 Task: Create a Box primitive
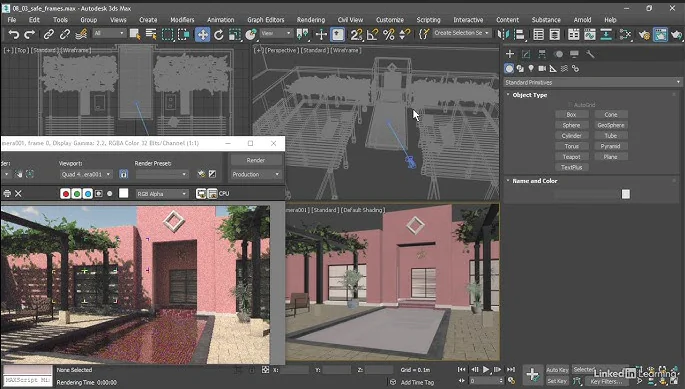coord(571,115)
